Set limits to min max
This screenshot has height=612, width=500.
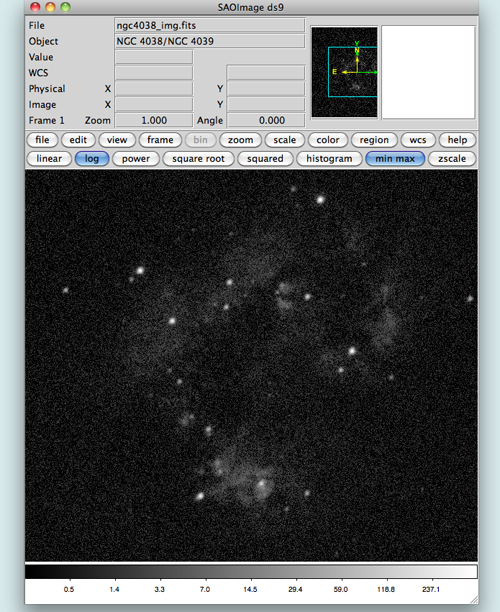tap(395, 158)
